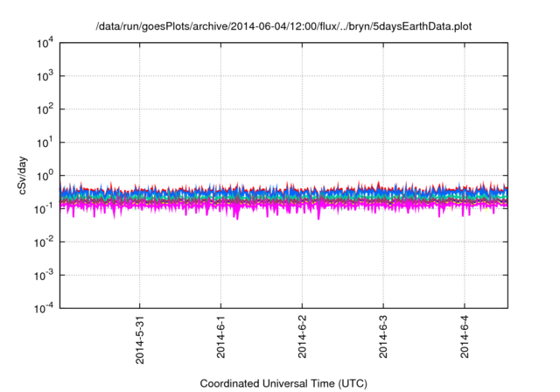Click the 2014-6-1 date tick label
Screen dimensions: 560x392
point(220,337)
